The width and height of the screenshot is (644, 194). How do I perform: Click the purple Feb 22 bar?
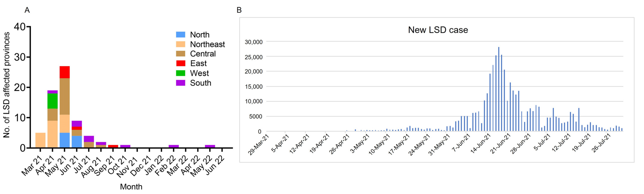[x=174, y=146]
